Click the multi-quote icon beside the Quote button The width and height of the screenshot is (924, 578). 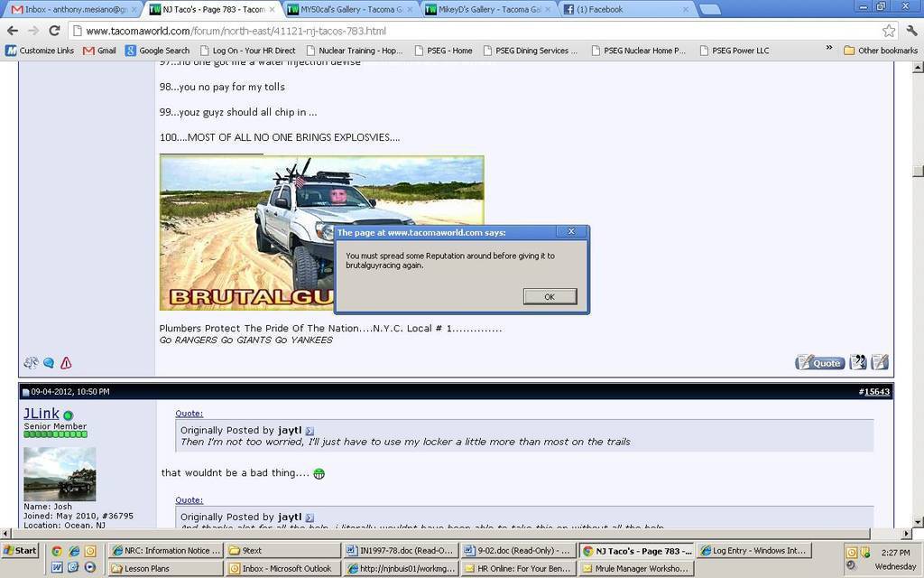(858, 362)
